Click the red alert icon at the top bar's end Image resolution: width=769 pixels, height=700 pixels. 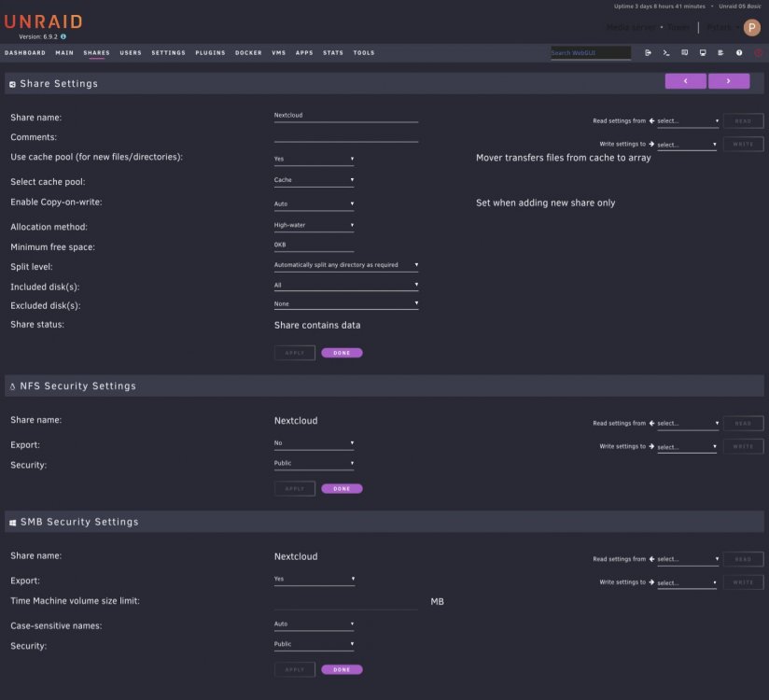[x=758, y=52]
